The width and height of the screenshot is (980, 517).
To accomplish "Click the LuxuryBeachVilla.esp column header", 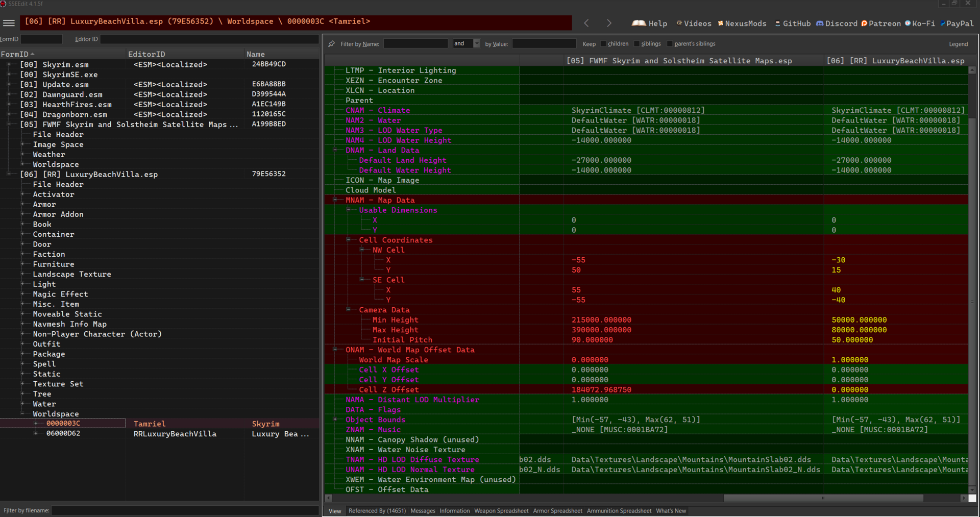I will pyautogui.click(x=895, y=61).
